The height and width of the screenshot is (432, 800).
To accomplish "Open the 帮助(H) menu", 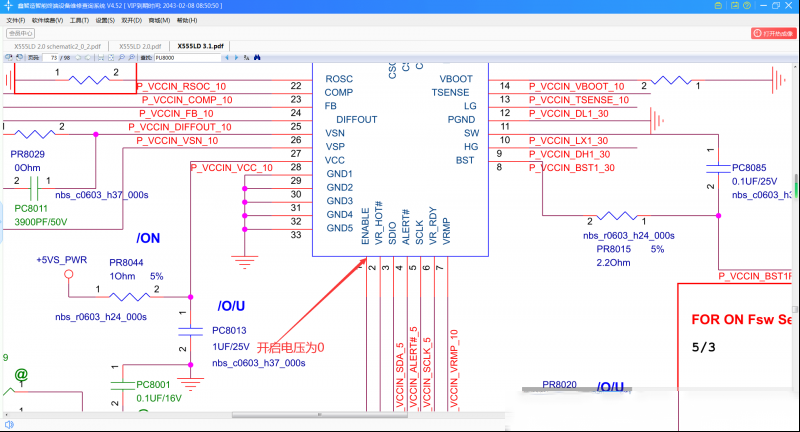I will coord(187,20).
